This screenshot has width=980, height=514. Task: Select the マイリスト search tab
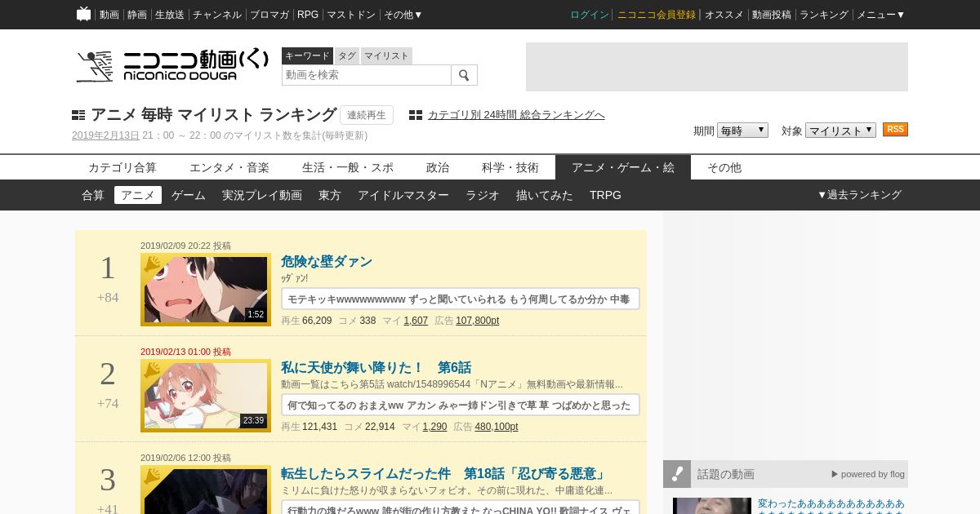[386, 55]
